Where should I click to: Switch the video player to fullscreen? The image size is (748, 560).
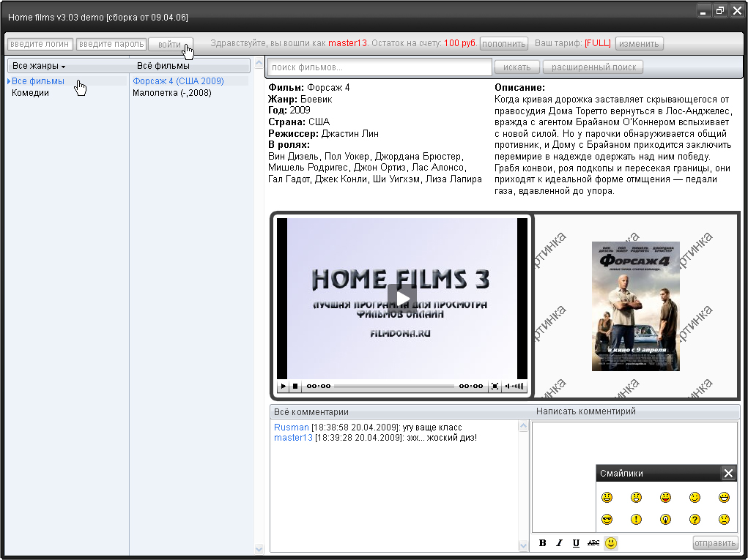[x=495, y=386]
